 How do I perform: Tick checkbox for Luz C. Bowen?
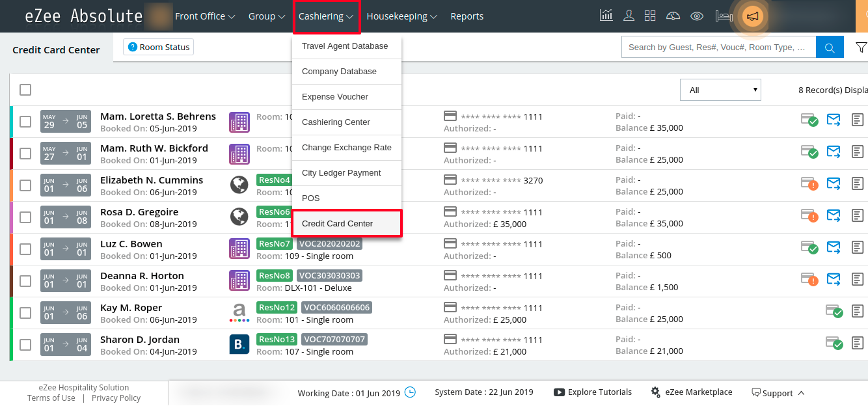tap(25, 249)
